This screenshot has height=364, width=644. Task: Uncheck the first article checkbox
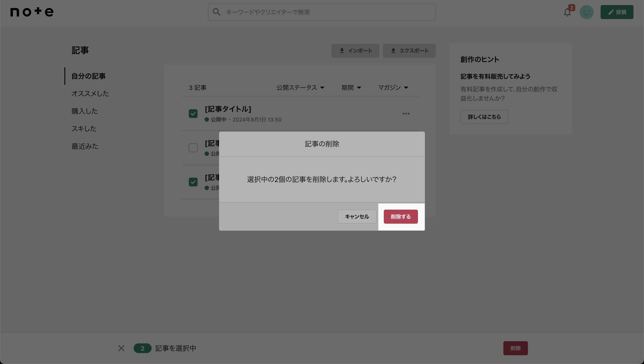[x=193, y=114]
